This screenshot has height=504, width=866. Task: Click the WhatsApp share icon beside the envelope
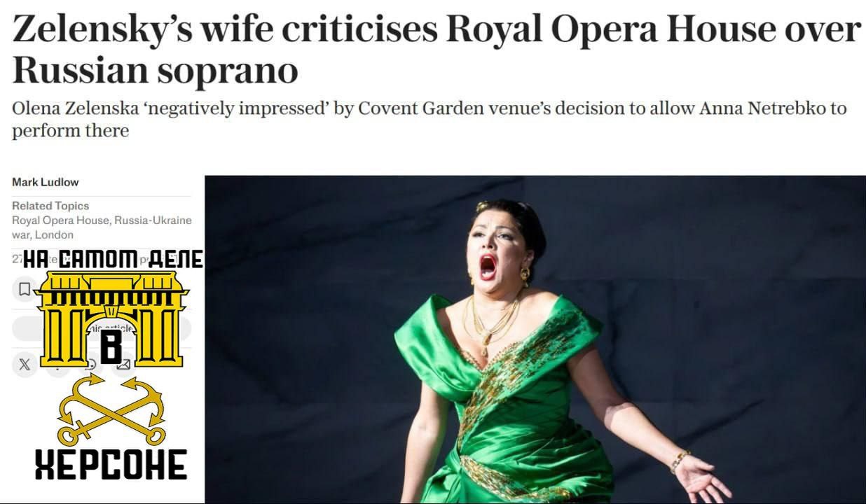tap(90, 364)
